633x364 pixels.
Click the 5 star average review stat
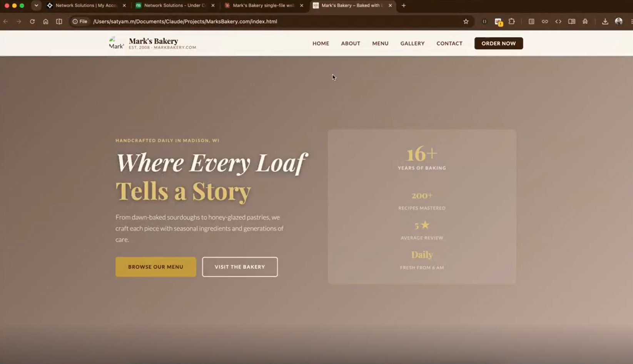point(422,230)
